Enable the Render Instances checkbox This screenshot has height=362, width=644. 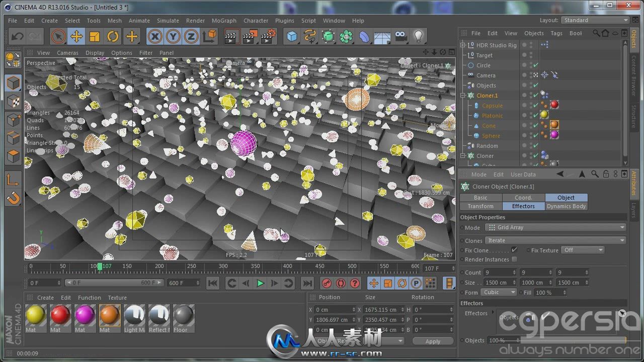click(x=514, y=259)
